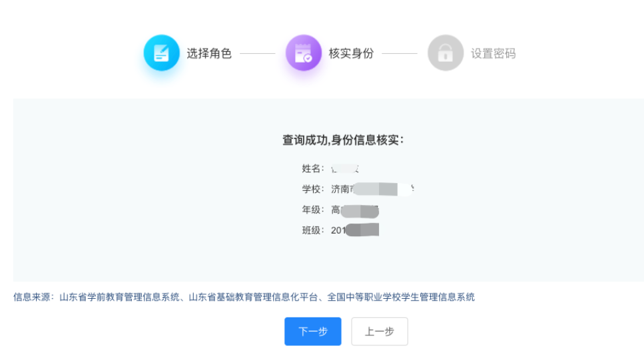Viewport: 644px width, 354px height.
Task: Return to previous step with 上一步
Action: (380, 331)
